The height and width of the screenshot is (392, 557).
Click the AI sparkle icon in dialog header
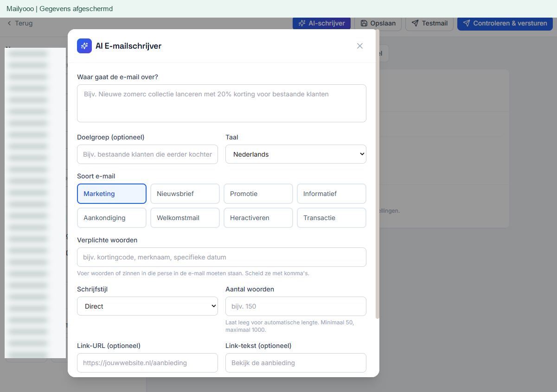click(x=84, y=46)
